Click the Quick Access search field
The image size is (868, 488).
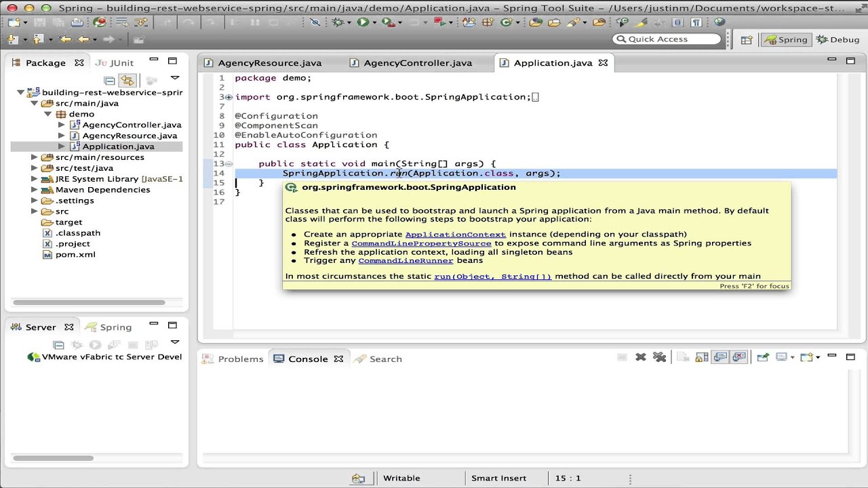pyautogui.click(x=666, y=39)
